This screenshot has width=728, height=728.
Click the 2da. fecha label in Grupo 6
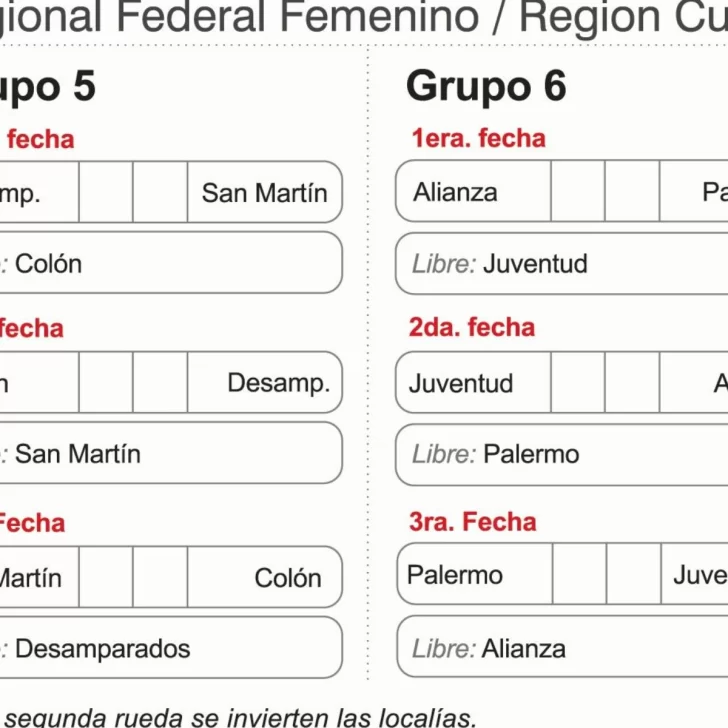(x=472, y=327)
